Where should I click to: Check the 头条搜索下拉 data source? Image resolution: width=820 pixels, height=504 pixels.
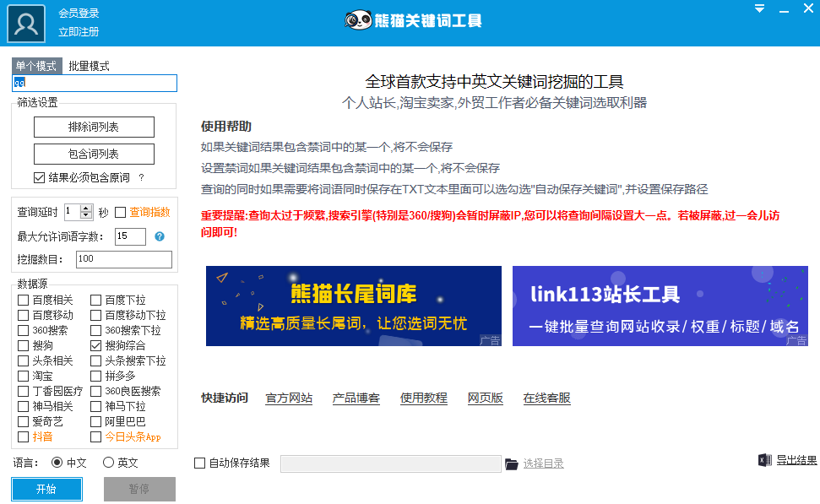coord(95,360)
